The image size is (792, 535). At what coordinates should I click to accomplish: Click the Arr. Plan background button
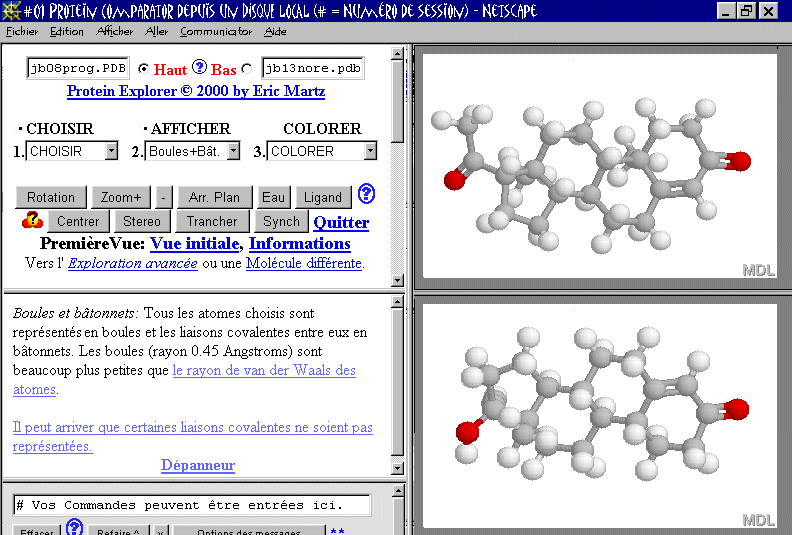[x=214, y=197]
